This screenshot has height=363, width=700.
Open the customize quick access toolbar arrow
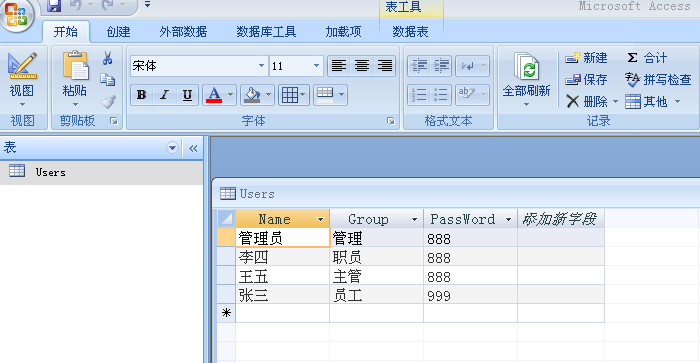147,4
